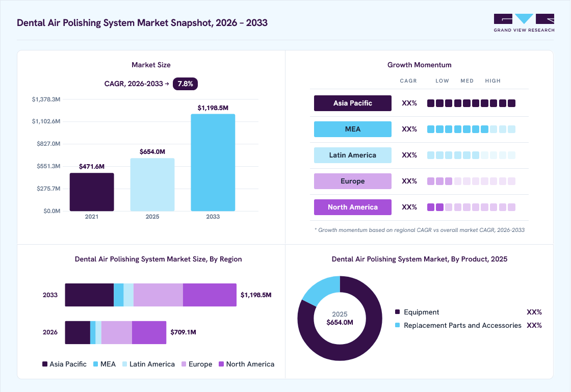Viewport: 571px width, 392px height.
Task: Click the Latin America legend color swatch
Action: [x=125, y=364]
